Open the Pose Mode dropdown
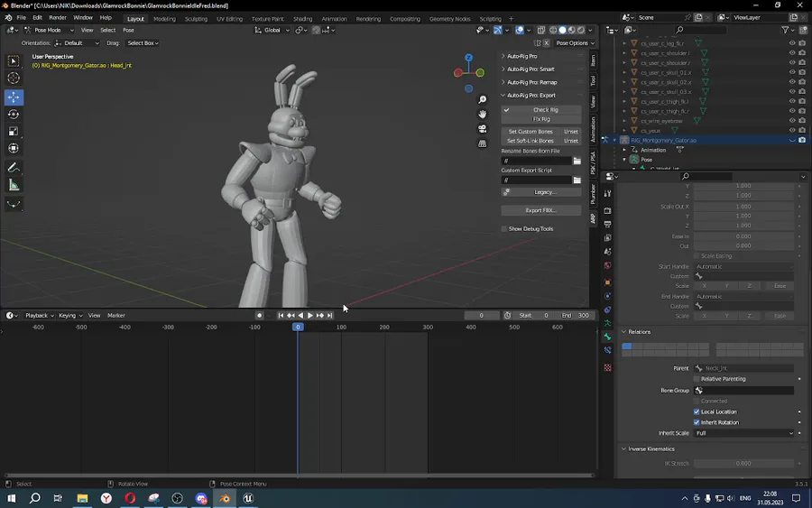This screenshot has width=812, height=508. [49, 30]
